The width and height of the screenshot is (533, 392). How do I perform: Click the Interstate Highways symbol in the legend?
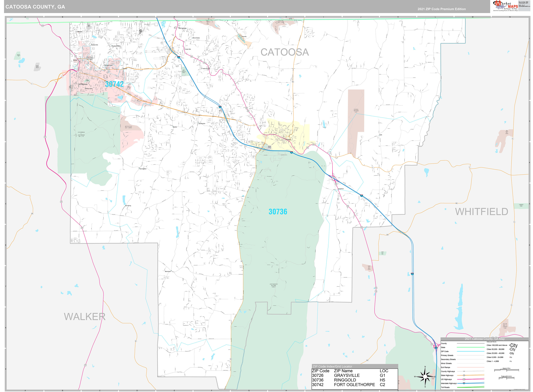(x=464, y=383)
